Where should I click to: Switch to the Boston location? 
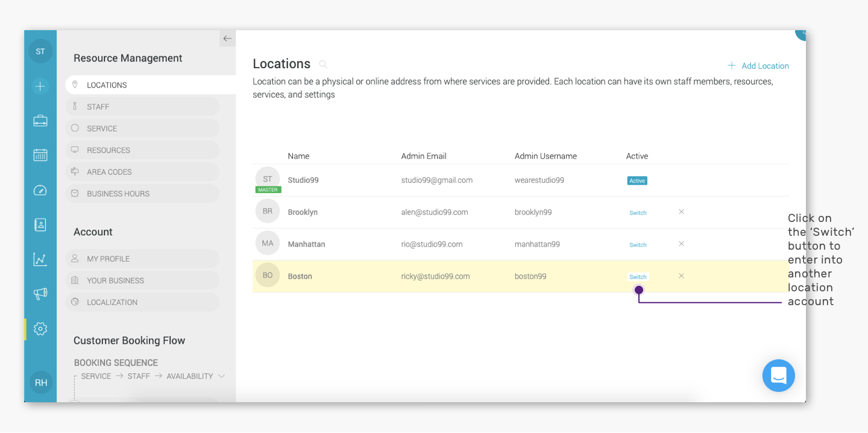638,277
